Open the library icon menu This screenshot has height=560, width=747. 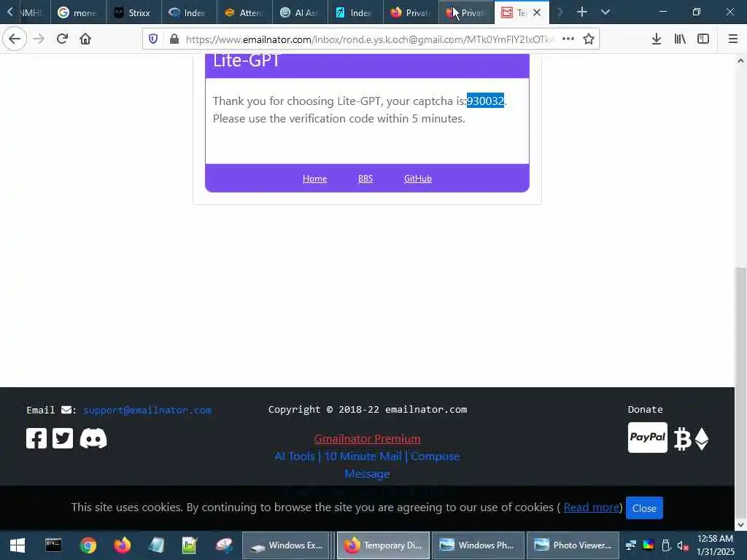[680, 39]
